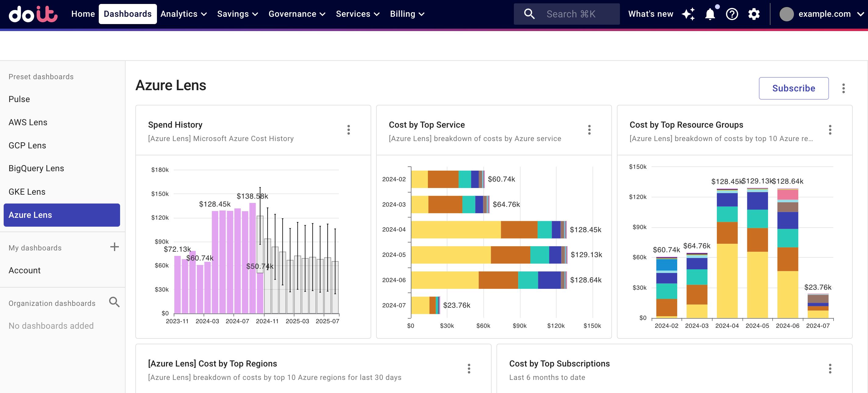
Task: Open Cost by Top Regions widget menu
Action: 469,368
